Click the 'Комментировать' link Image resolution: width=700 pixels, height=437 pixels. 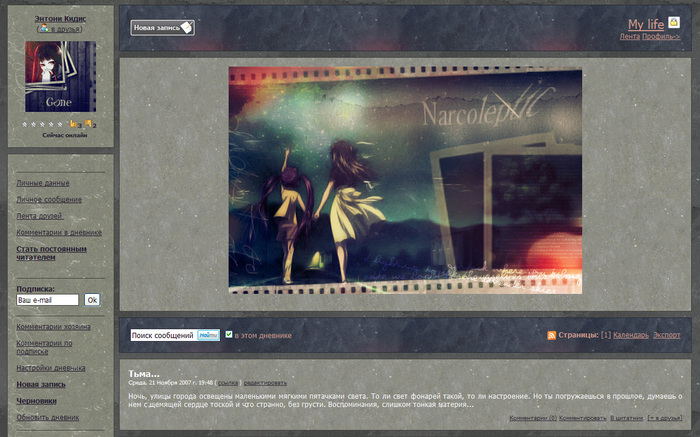[x=583, y=418]
